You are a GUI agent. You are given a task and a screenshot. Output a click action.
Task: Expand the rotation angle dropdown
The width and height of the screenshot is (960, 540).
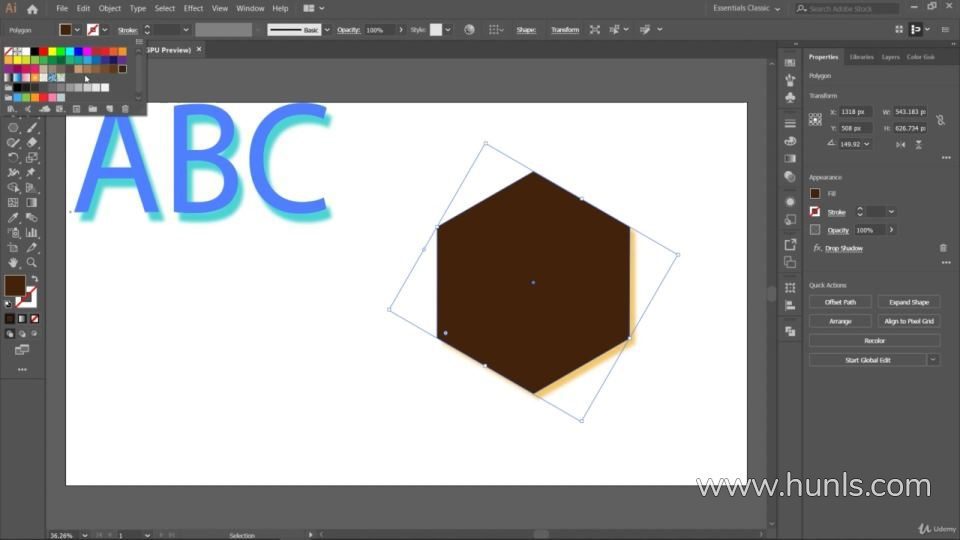click(x=866, y=144)
